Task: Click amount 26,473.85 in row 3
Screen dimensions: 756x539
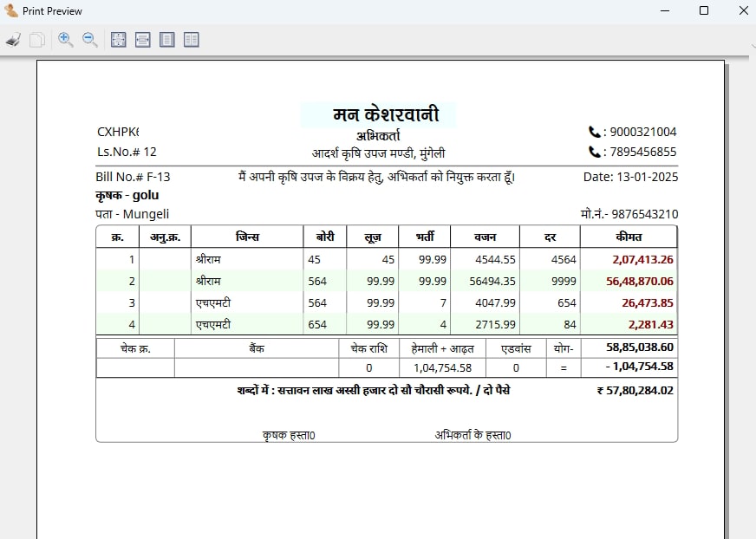Action: coord(648,302)
